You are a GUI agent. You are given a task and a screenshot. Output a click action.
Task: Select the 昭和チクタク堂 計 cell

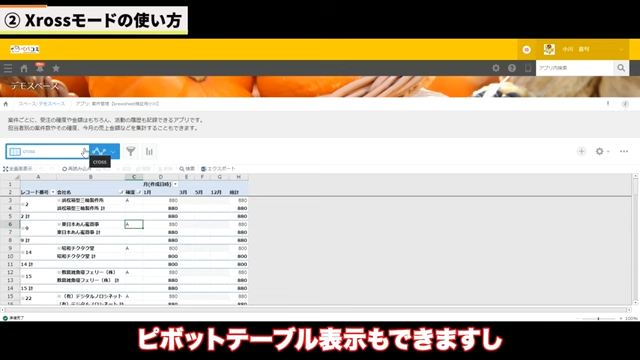click(91, 256)
